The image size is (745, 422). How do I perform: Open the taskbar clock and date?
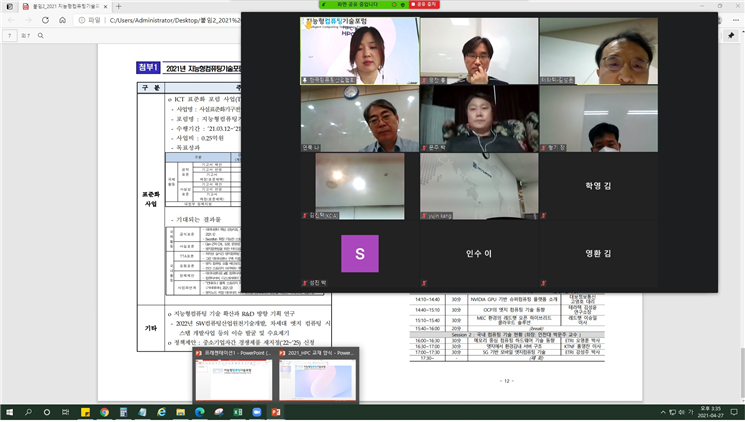pos(711,412)
